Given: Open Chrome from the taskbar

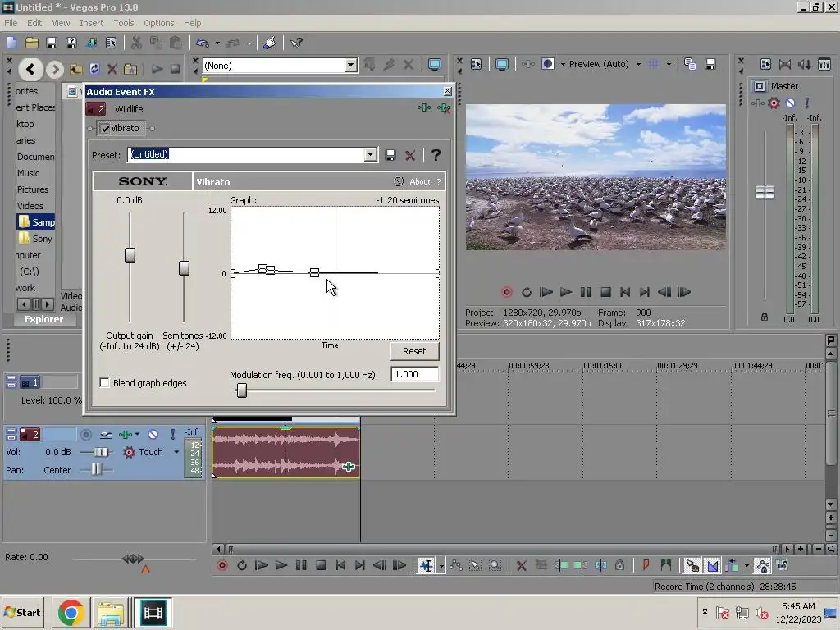Looking at the screenshot, I should [x=71, y=612].
